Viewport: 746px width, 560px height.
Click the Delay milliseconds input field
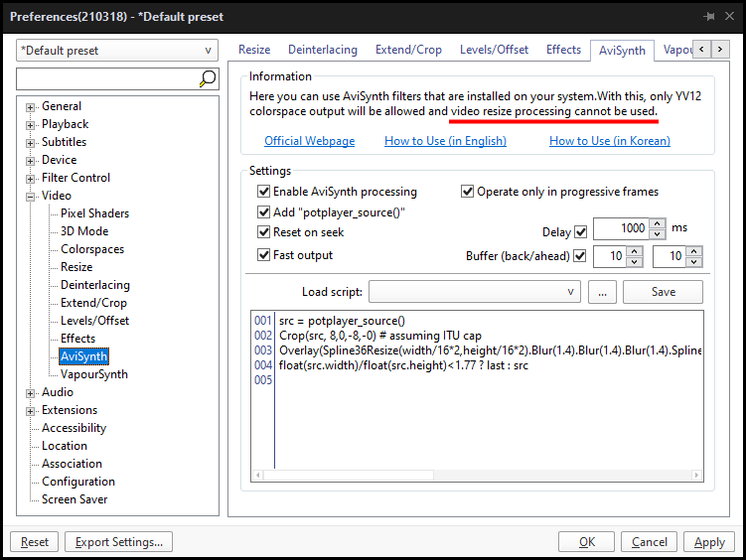coord(621,228)
